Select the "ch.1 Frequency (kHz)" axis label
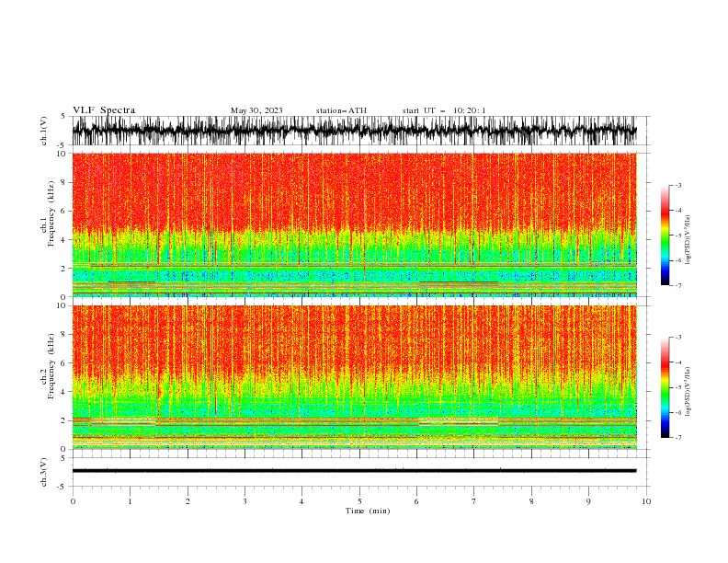728x563 pixels. click(48, 213)
